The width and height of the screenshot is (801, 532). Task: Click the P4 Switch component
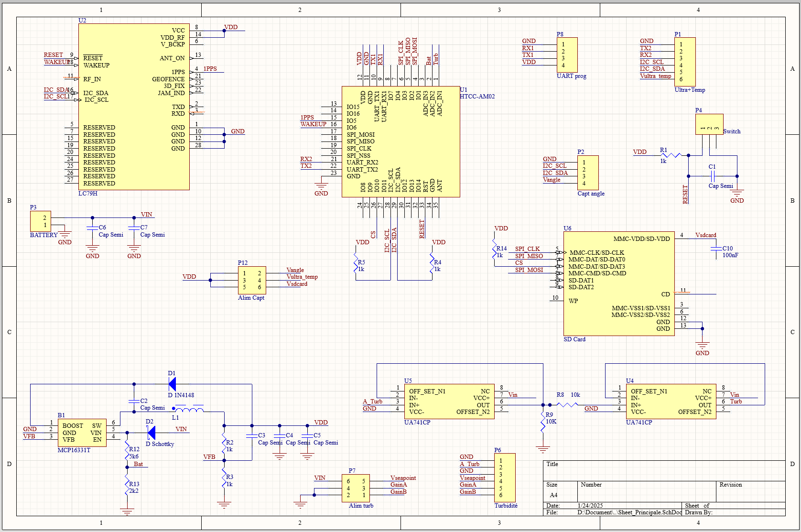709,124
